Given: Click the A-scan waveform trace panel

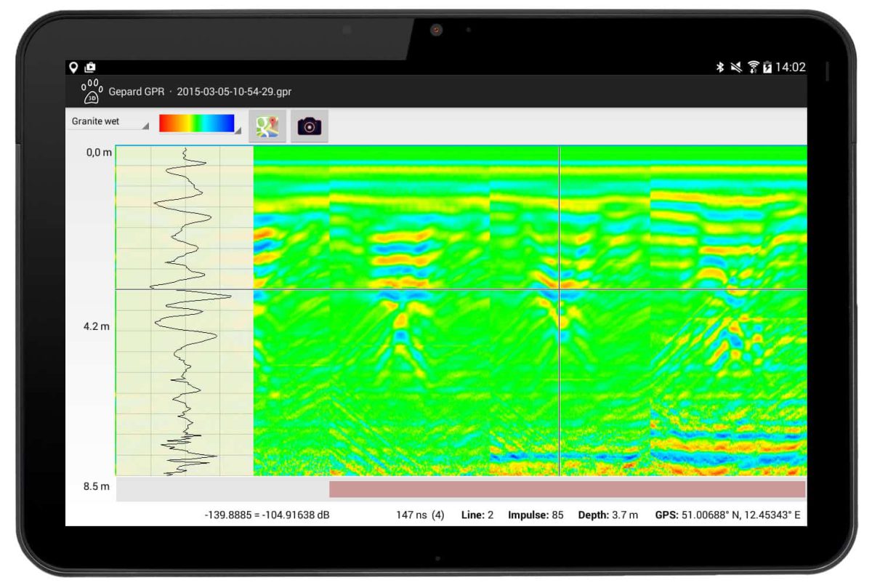Looking at the screenshot, I should pos(185,310).
